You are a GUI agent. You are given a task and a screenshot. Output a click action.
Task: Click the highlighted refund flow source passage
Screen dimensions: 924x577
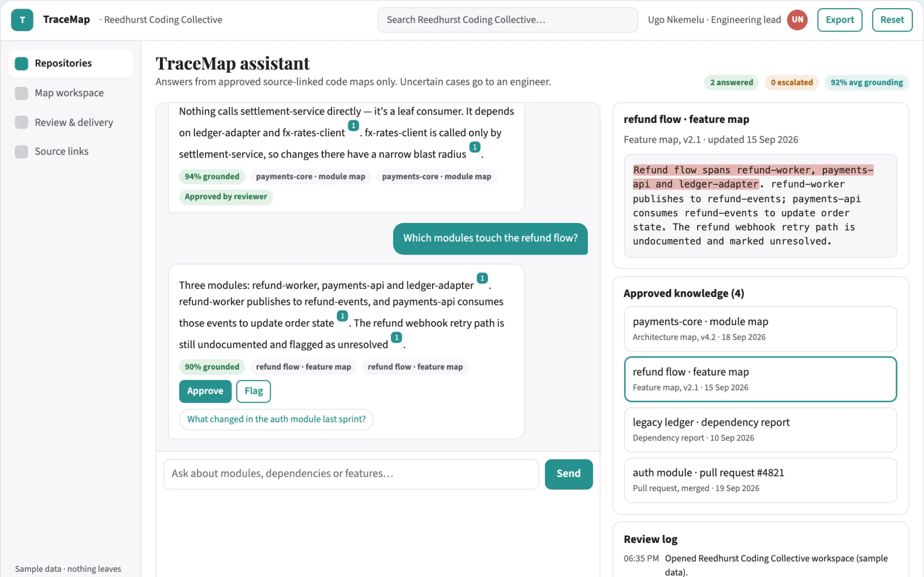pyautogui.click(x=753, y=177)
